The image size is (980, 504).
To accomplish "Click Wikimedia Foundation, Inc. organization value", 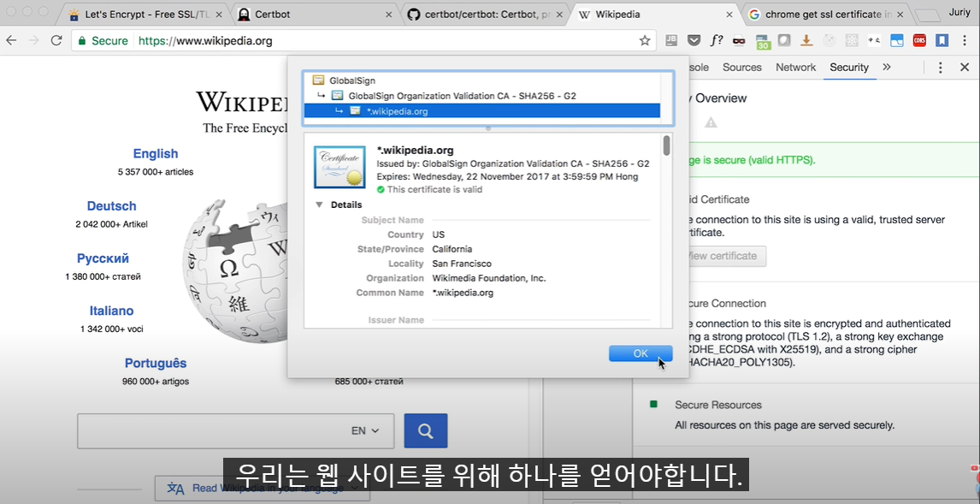I will [x=489, y=278].
